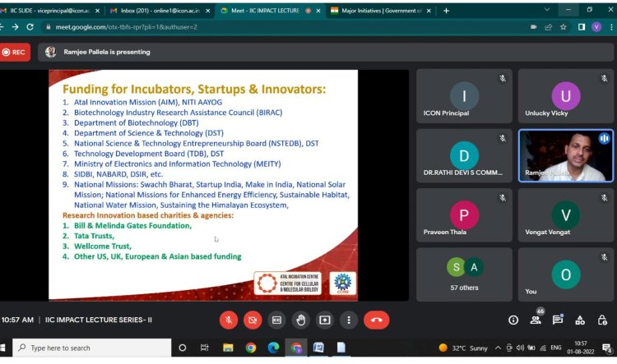The image size is (617, 364).
Task: Select Praveen Thala participant tile
Action: click(464, 215)
